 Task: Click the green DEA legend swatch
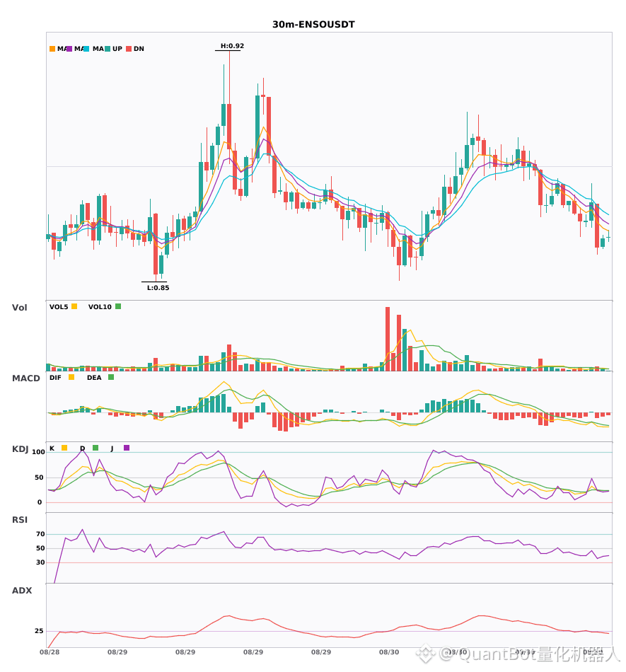pyautogui.click(x=111, y=377)
